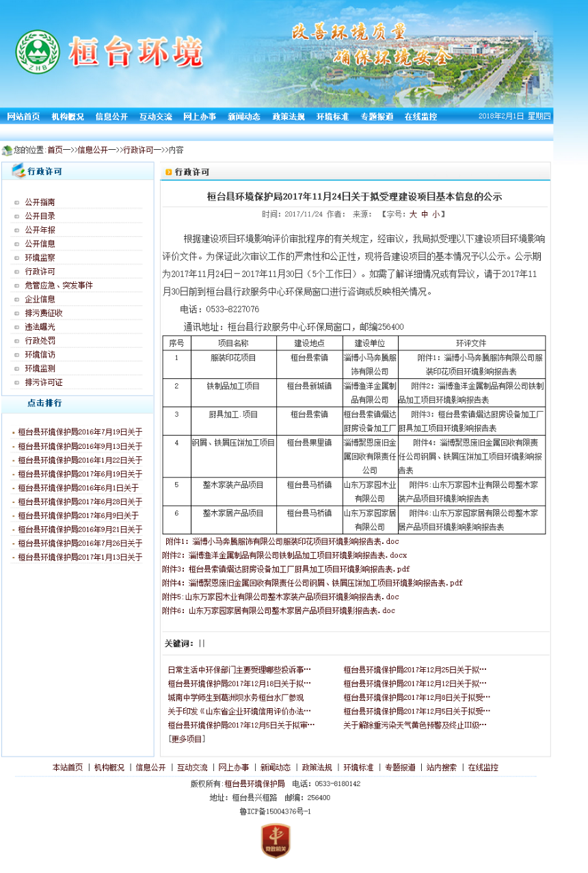Open 信息公开 in the top navigation
Image resolution: width=588 pixels, height=873 pixels.
(111, 117)
